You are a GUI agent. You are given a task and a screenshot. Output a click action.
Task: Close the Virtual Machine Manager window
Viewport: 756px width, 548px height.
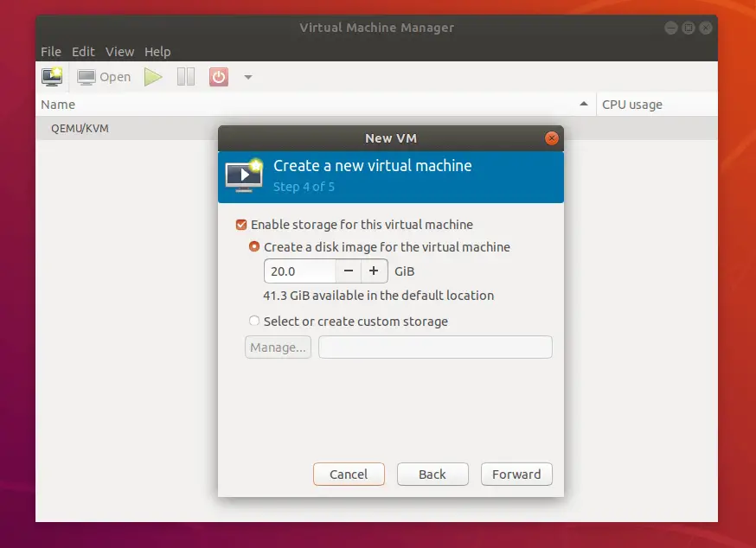[706, 28]
